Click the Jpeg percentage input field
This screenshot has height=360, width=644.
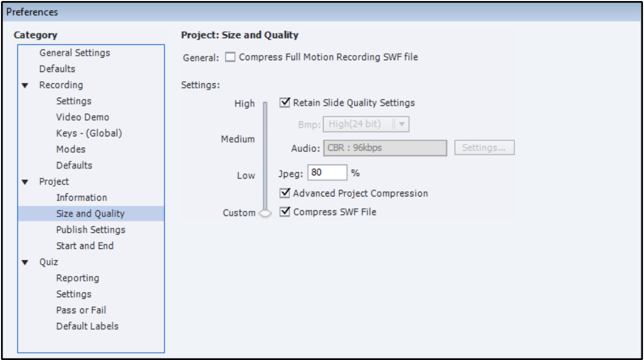point(328,173)
